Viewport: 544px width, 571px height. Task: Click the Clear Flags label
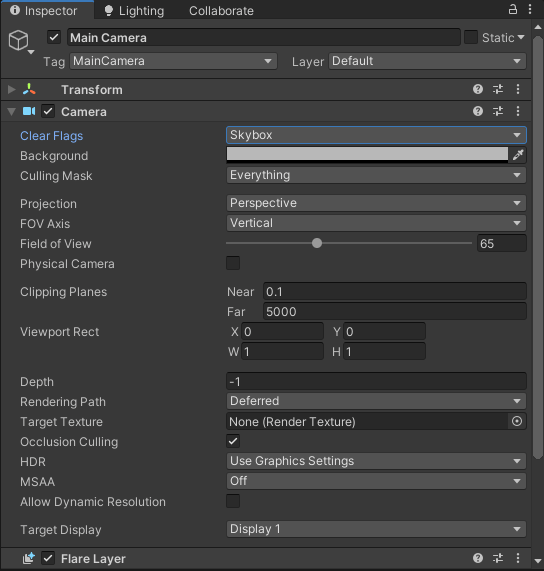click(51, 135)
